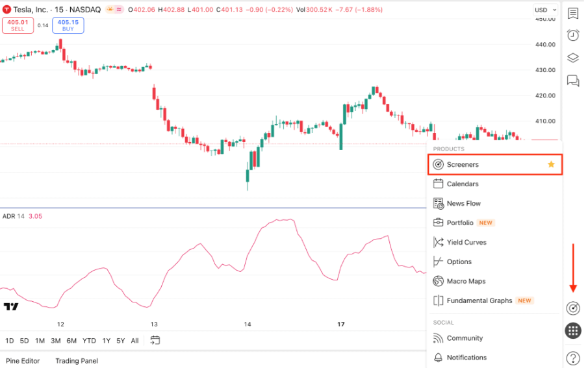Set the range to 1D
588x368 pixels.
click(9, 341)
